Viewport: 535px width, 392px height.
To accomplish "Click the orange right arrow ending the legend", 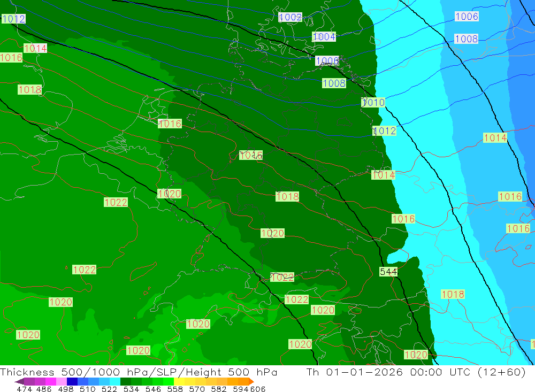I will (x=251, y=382).
